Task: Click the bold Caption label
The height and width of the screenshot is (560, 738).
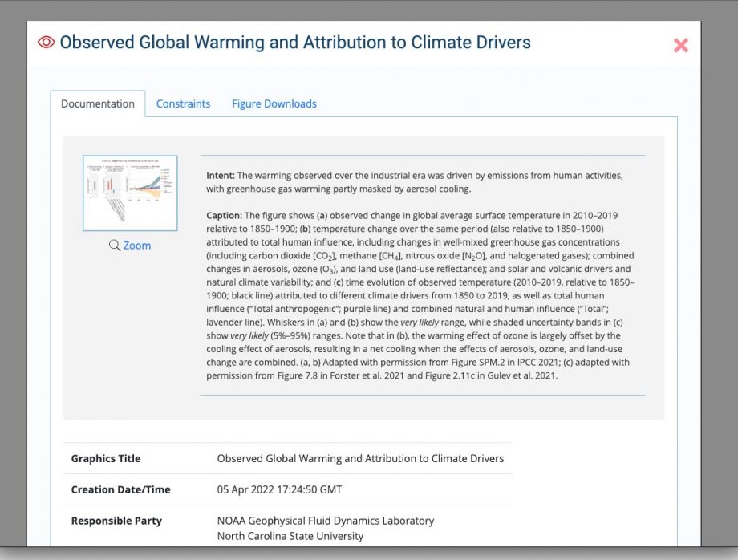Action: pyautogui.click(x=224, y=216)
